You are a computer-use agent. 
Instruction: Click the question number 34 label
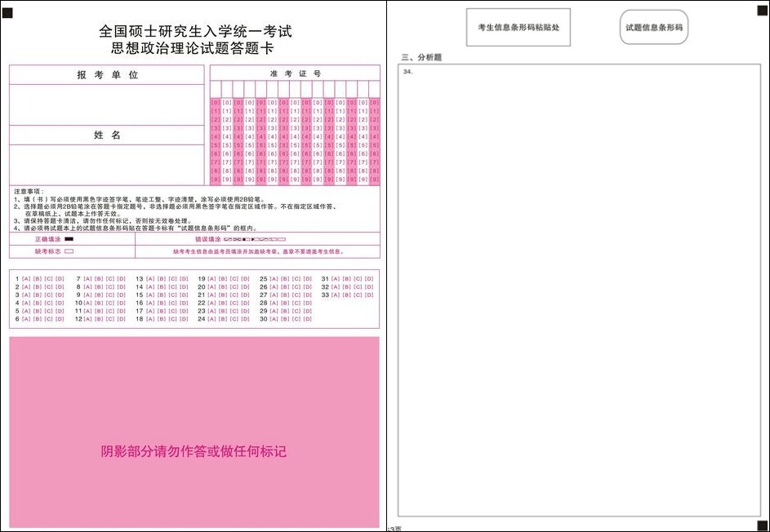407,72
